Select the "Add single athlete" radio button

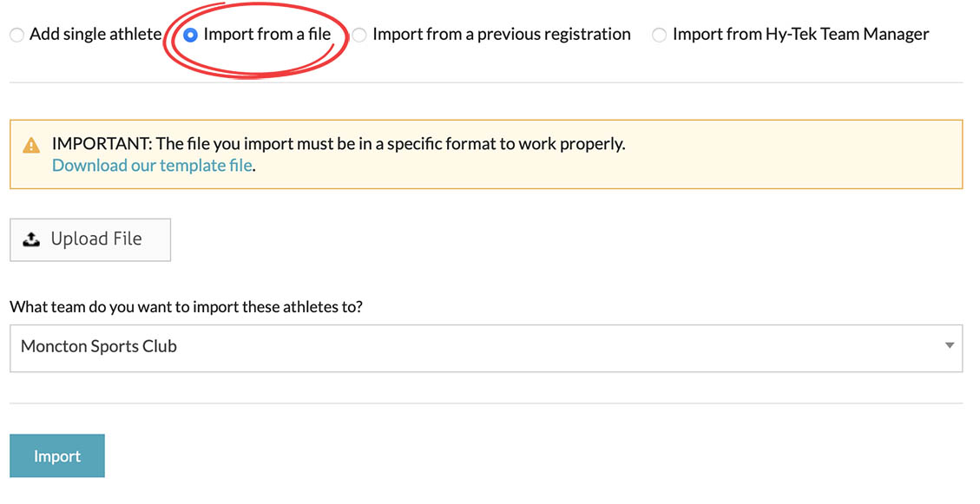point(17,36)
